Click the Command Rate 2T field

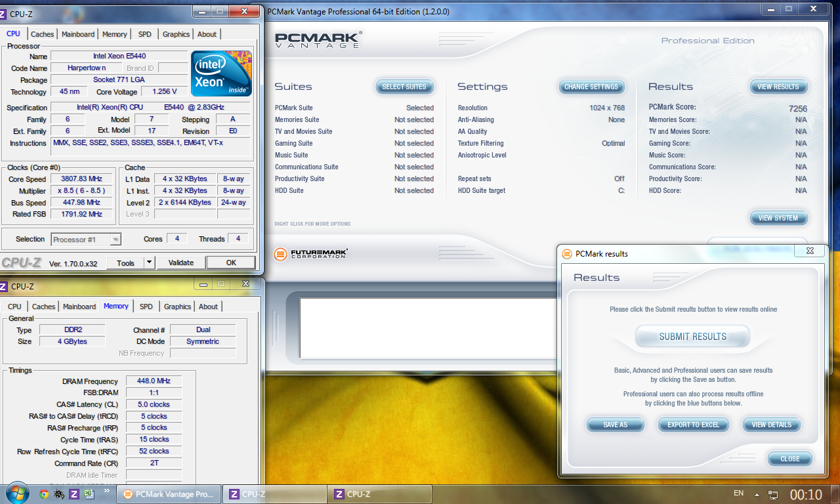[x=154, y=463]
